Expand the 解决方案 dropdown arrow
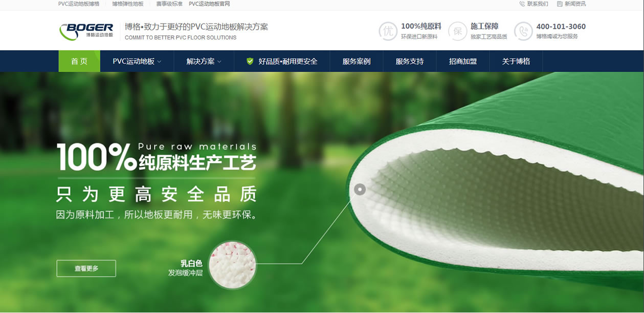This screenshot has width=644, height=313. click(x=219, y=61)
